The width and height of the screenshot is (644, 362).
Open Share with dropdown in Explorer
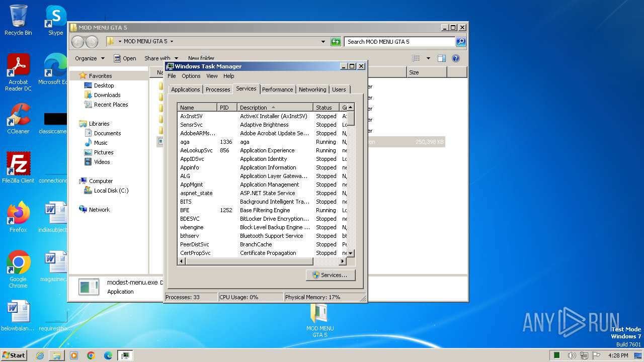click(x=161, y=58)
